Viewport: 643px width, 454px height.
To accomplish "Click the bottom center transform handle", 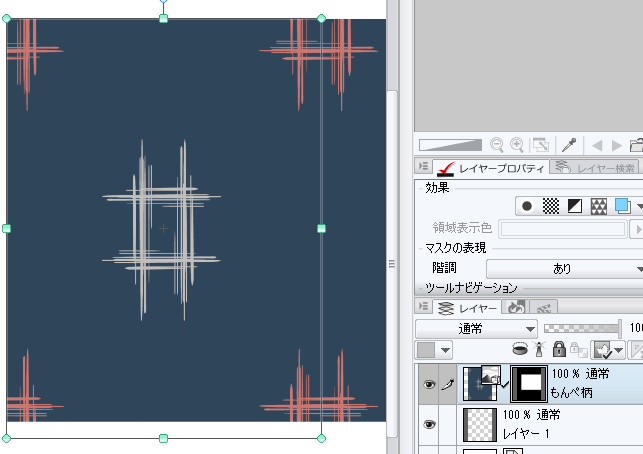I will point(163,438).
